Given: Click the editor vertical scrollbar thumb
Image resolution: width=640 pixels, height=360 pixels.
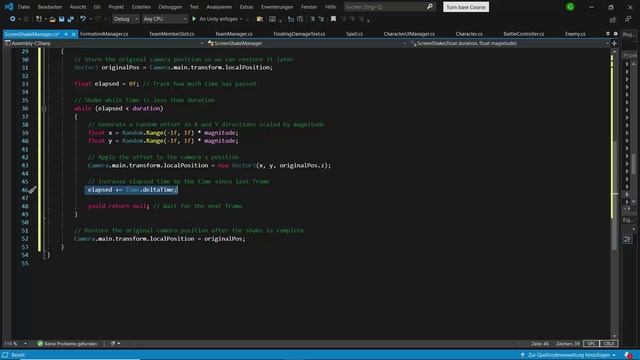Looking at the screenshot, I should tap(614, 195).
